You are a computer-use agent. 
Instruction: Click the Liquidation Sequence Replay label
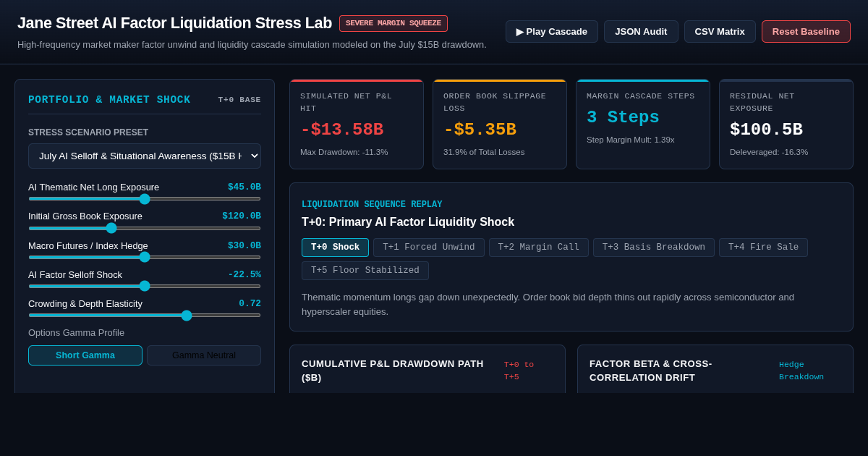(372, 205)
